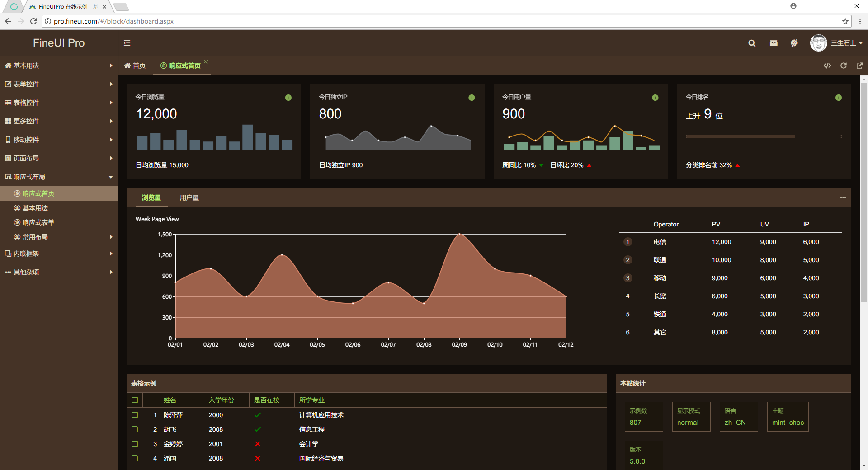Click the 02/09 peak data point
Screen dimensions: 868x470
click(459, 234)
